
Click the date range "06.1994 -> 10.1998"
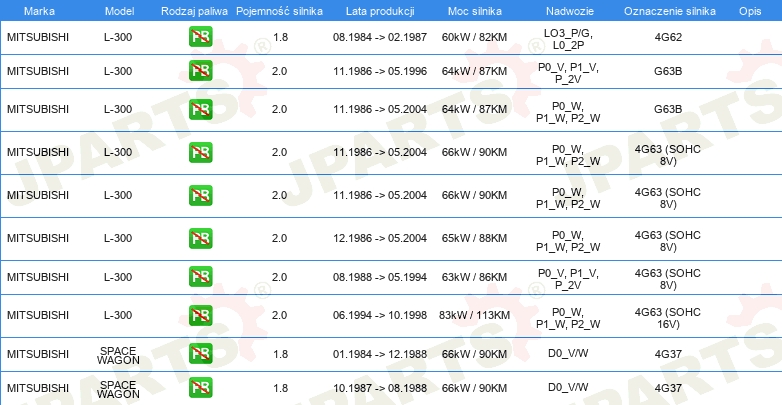point(380,315)
